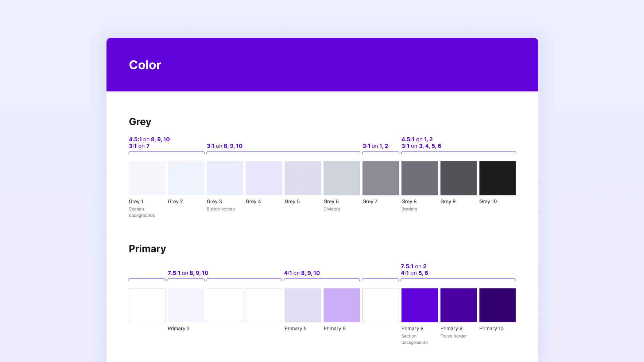644x362 pixels.
Task: Select the Primary 10 color swatch
Action: 497,305
